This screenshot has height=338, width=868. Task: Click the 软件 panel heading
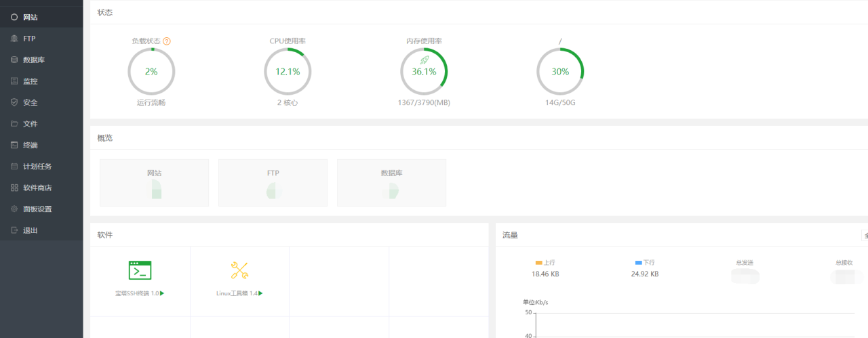point(105,235)
